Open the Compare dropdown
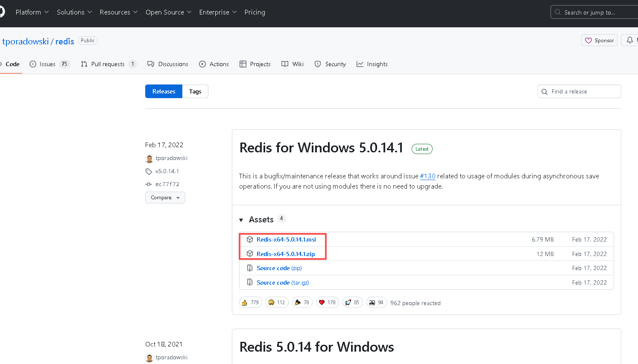This screenshot has height=364, width=638. (x=165, y=198)
